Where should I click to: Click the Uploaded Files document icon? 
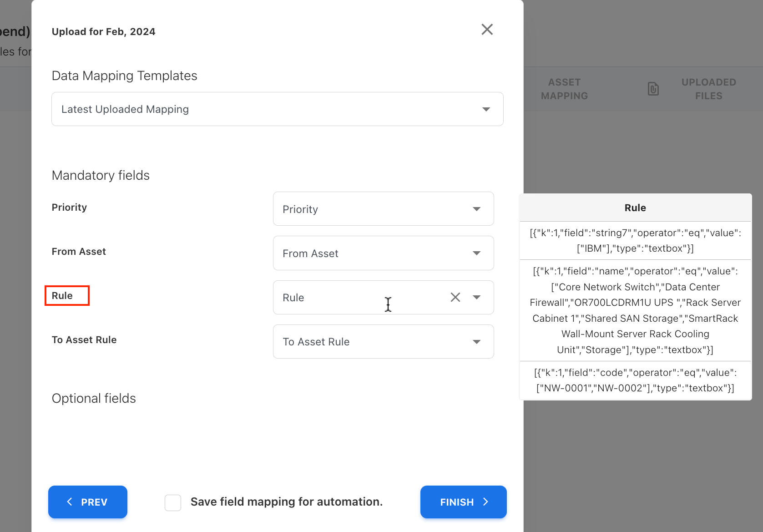653,89
